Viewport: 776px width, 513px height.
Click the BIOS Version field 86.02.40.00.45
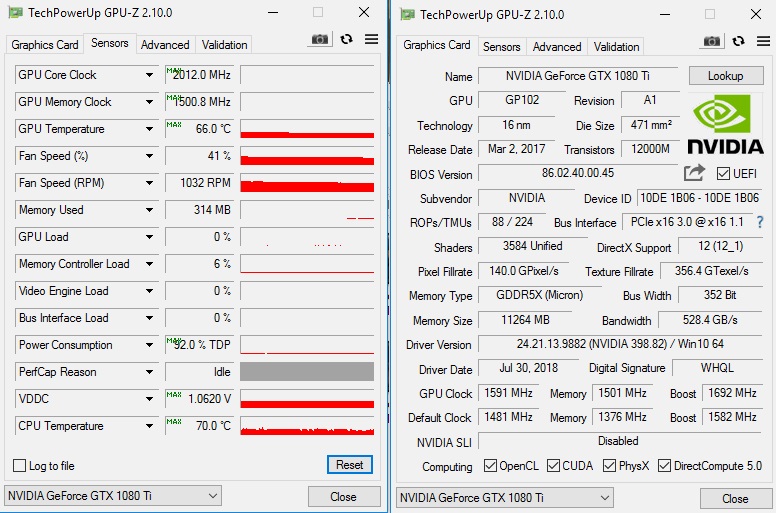(x=578, y=173)
